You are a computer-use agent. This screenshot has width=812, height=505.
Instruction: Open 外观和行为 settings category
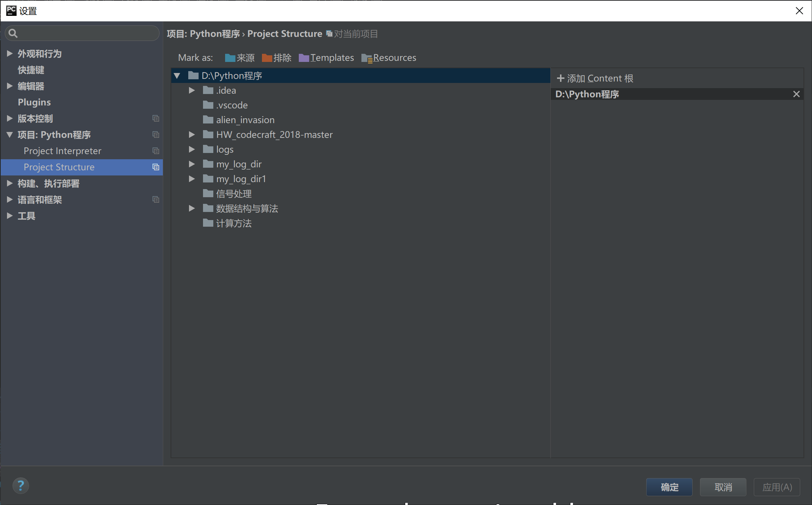tap(40, 54)
